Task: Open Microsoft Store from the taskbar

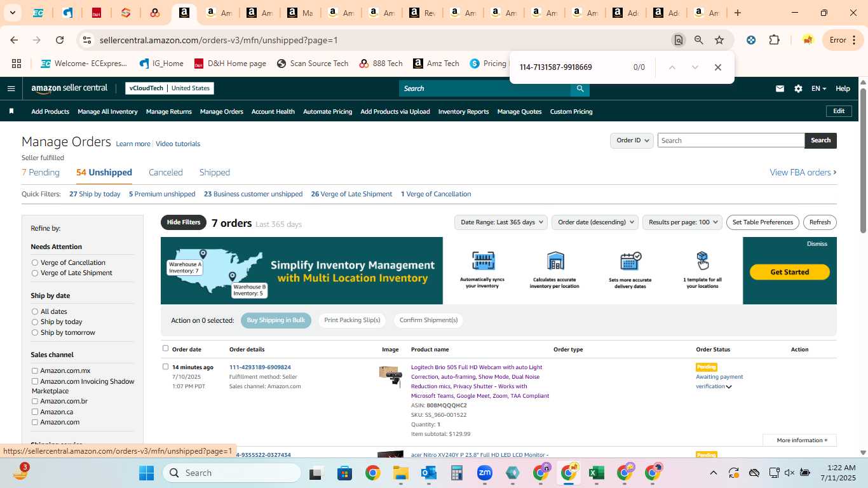Action: [344, 473]
